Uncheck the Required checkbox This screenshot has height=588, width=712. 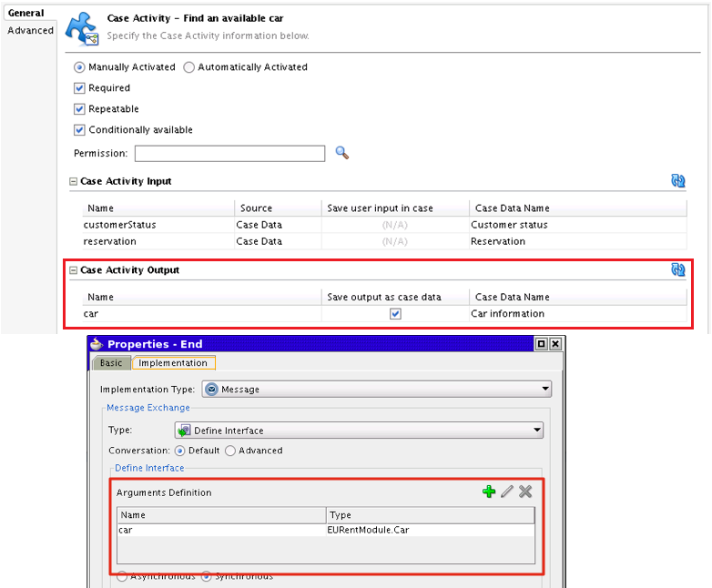79,88
